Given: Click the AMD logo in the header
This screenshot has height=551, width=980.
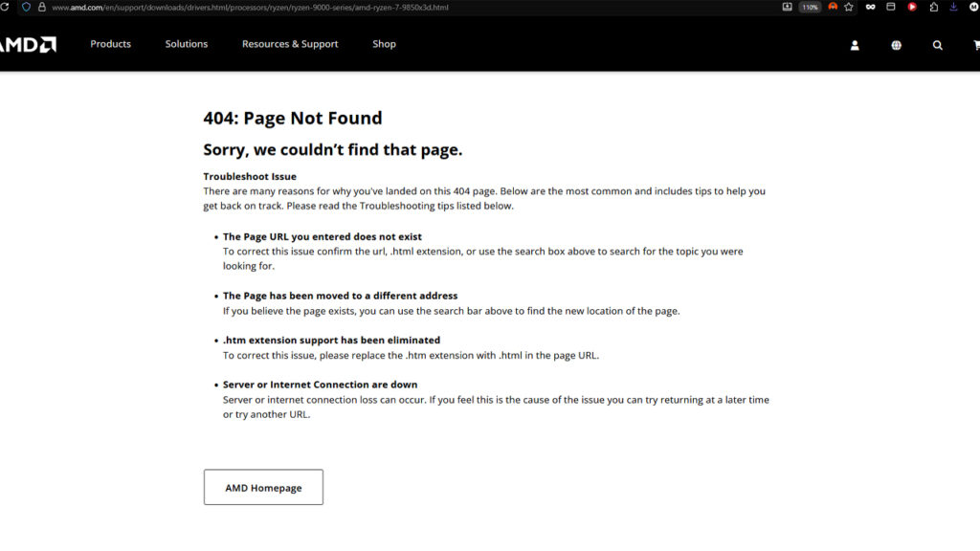Looking at the screenshot, I should 29,44.
